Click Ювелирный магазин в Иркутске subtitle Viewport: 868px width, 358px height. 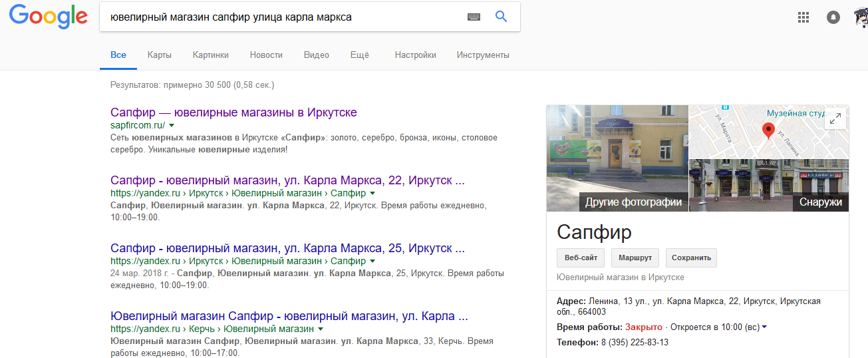tap(621, 277)
